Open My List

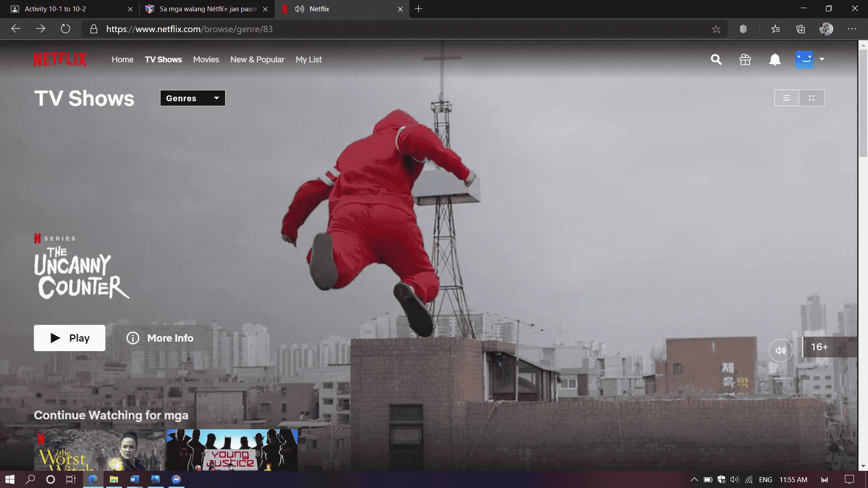[309, 60]
